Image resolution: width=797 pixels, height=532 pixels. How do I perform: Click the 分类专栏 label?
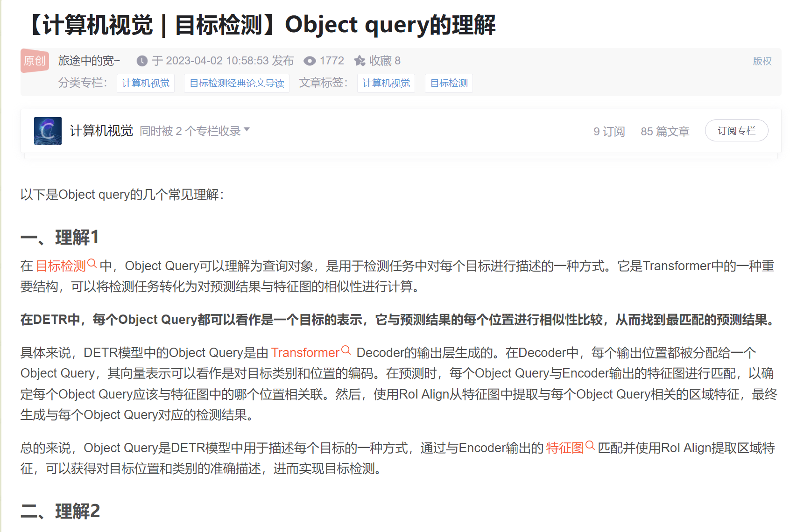[83, 83]
